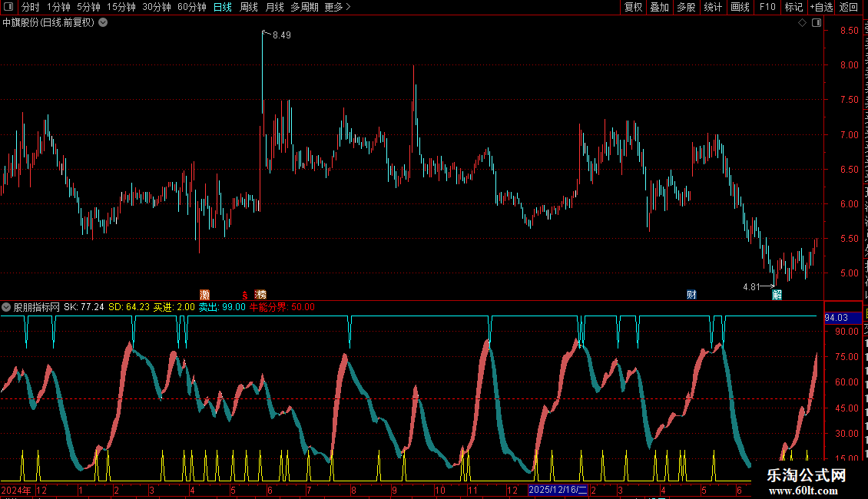Click the 8.49 high price label

[x=282, y=35]
